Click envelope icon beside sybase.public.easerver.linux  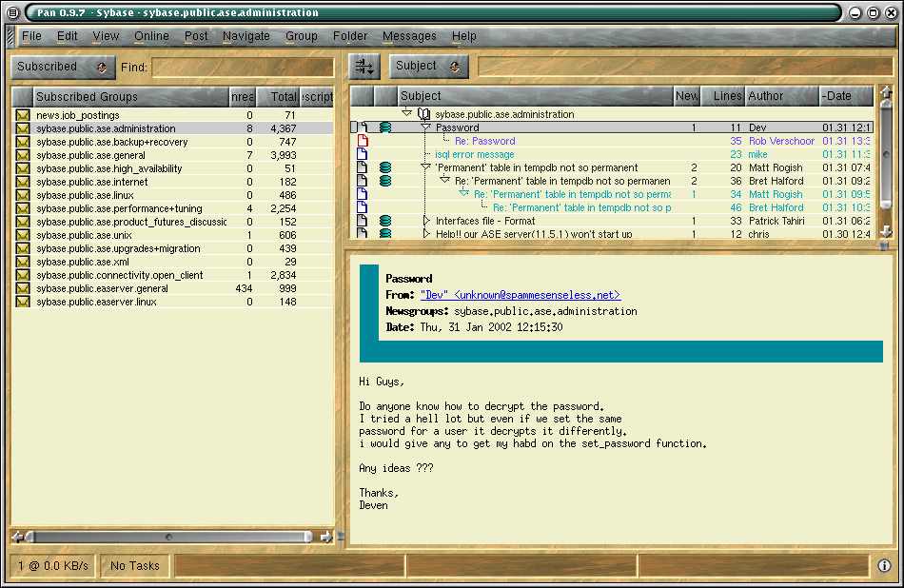[22, 302]
